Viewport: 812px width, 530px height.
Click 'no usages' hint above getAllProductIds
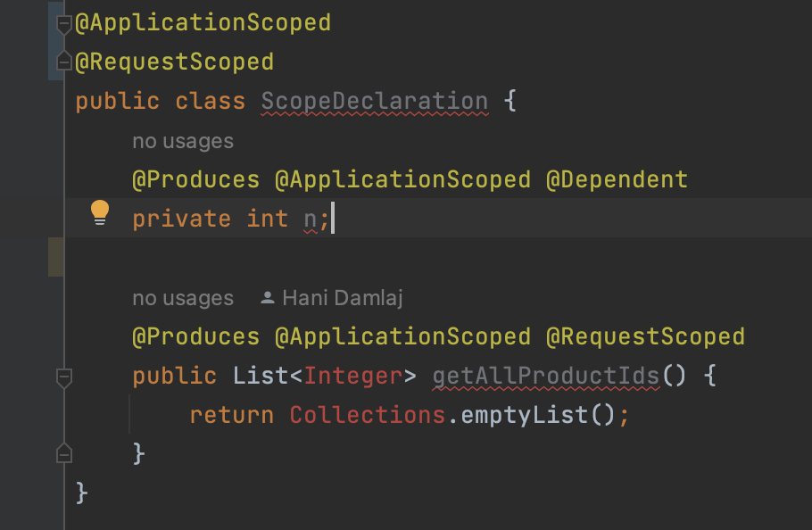coord(183,297)
